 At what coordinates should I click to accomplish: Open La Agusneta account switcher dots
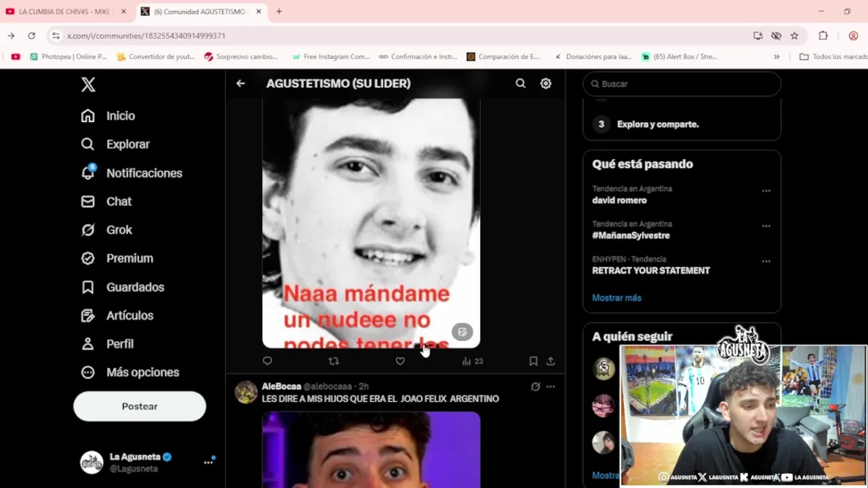208,462
